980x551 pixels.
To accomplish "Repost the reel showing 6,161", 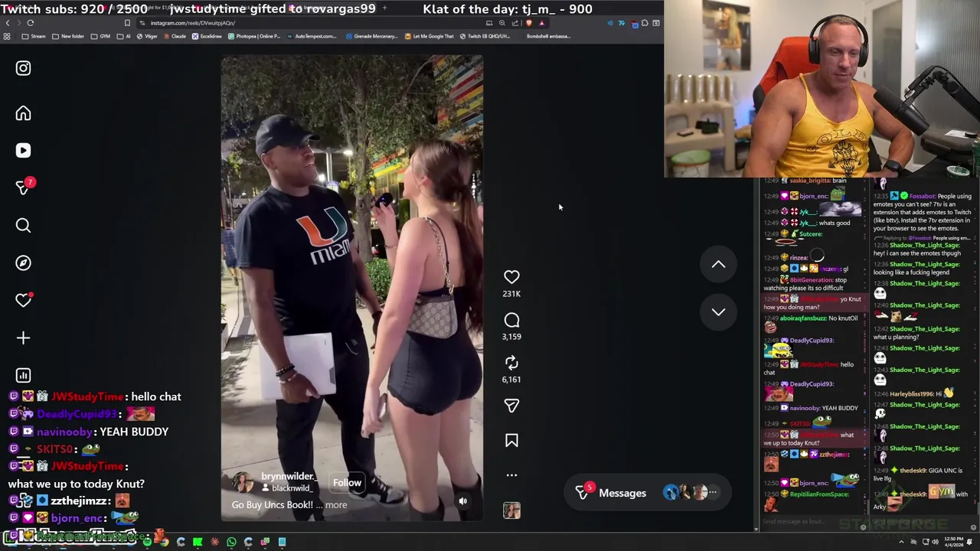I will 511,363.
